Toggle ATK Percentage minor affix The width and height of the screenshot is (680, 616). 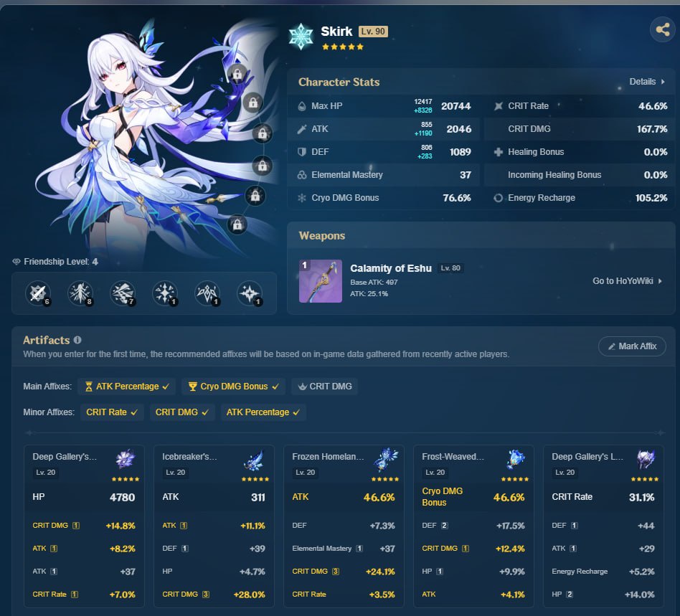[x=263, y=412]
